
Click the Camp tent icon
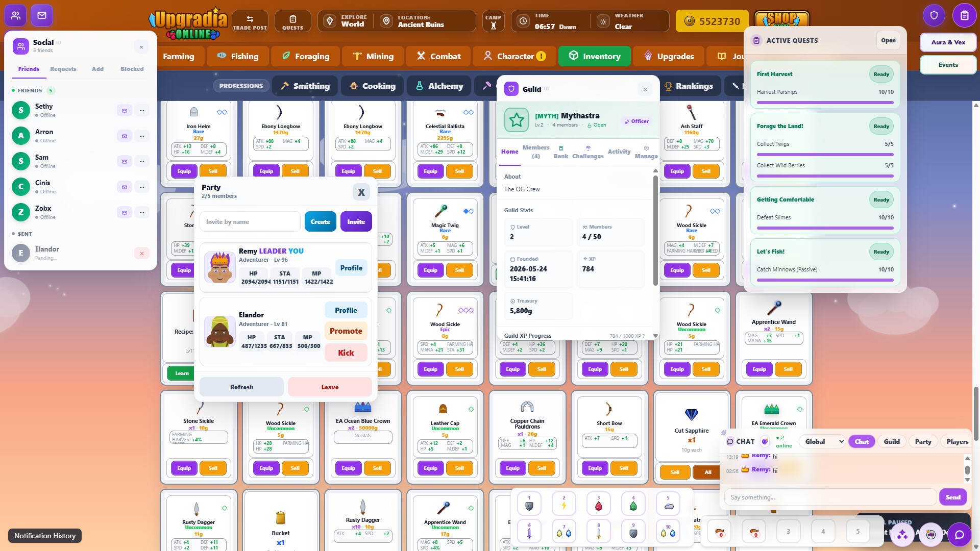tap(493, 21)
